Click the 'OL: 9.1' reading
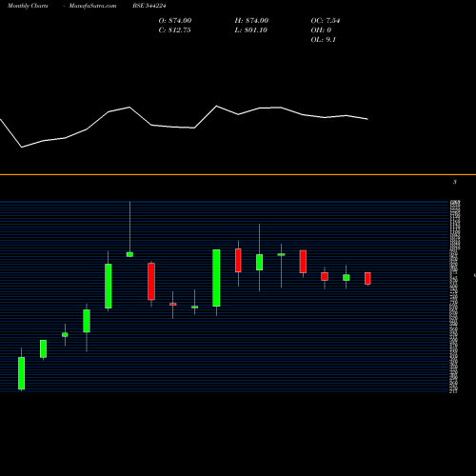 coord(323,40)
